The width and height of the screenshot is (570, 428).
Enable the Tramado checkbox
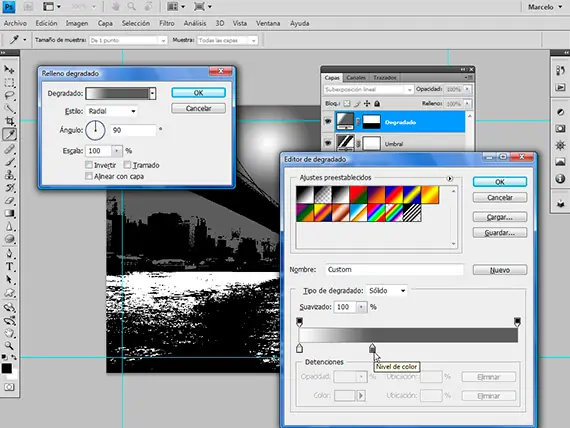(127, 165)
